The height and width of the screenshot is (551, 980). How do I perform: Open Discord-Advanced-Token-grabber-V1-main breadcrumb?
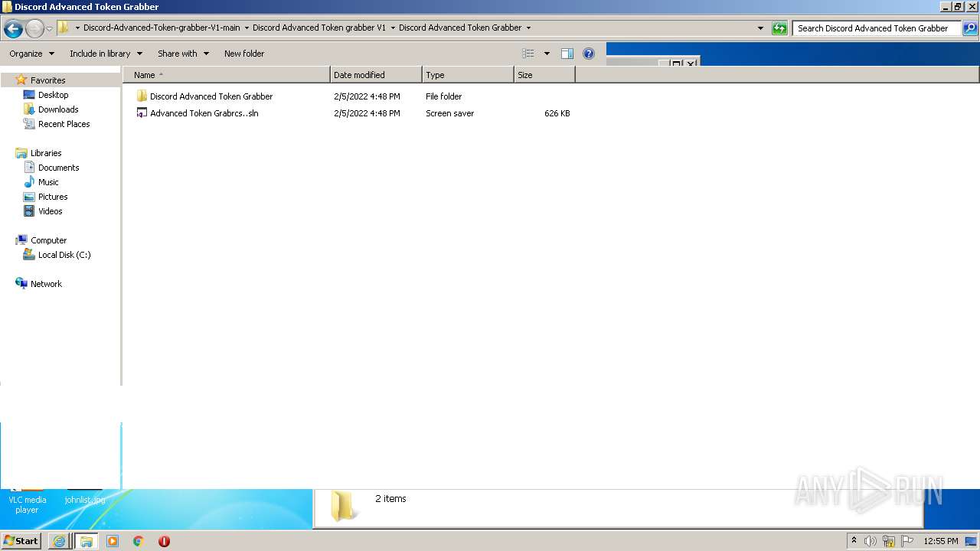[x=162, y=28]
